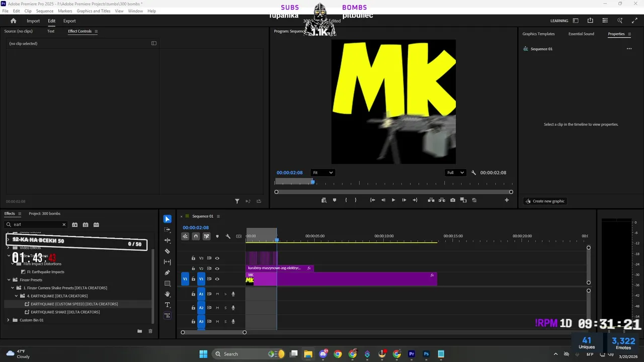Click Go to Out point button

415,200
